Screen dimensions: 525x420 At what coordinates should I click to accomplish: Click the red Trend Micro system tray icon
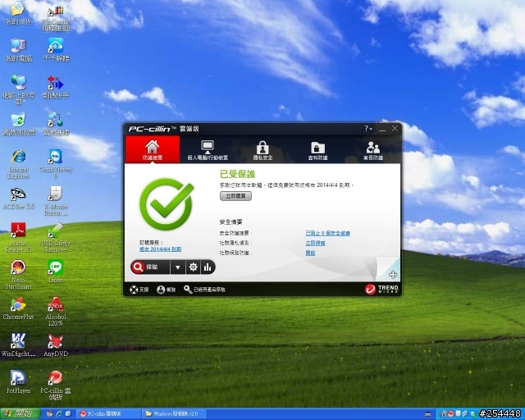point(450,414)
